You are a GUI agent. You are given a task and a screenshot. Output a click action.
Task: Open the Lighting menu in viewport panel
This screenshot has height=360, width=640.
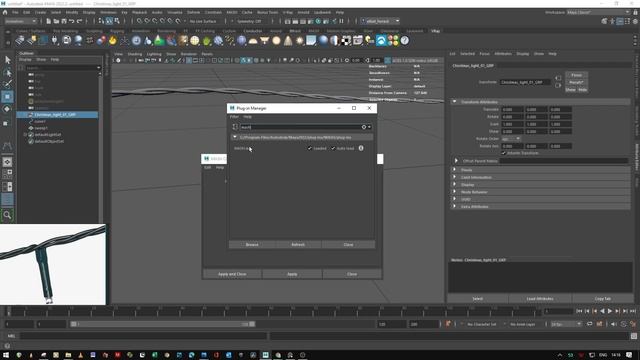point(154,54)
